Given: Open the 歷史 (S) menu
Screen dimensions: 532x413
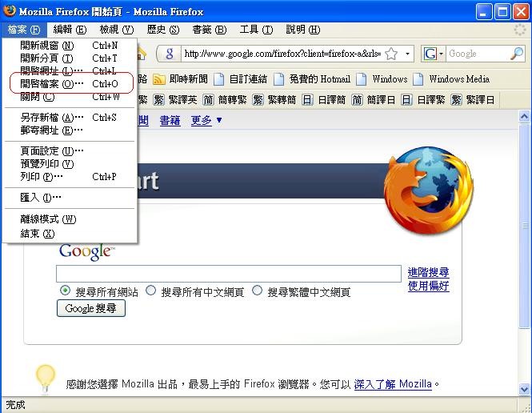Looking at the screenshot, I should (x=163, y=30).
